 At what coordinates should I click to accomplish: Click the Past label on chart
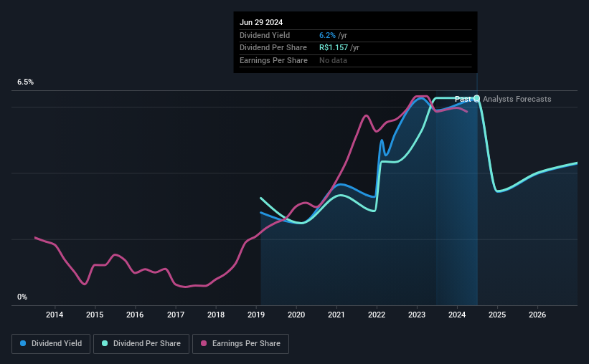click(x=463, y=99)
